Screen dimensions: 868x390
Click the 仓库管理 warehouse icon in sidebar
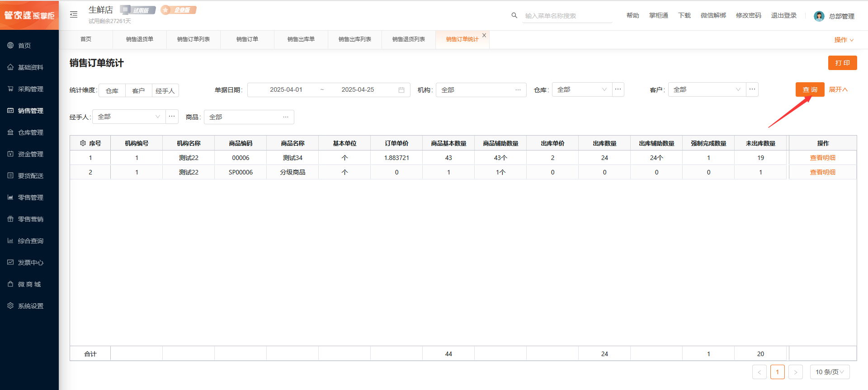coord(10,132)
